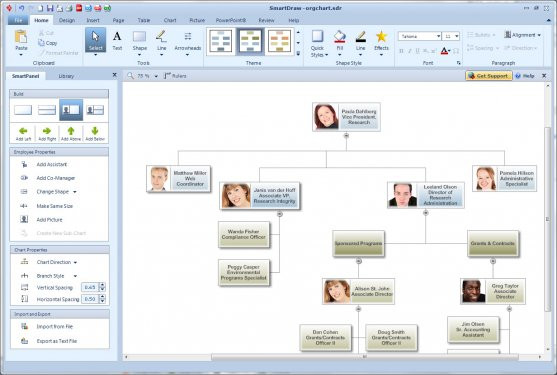
Task: Switch to the Design ribbon tab
Action: coord(67,20)
